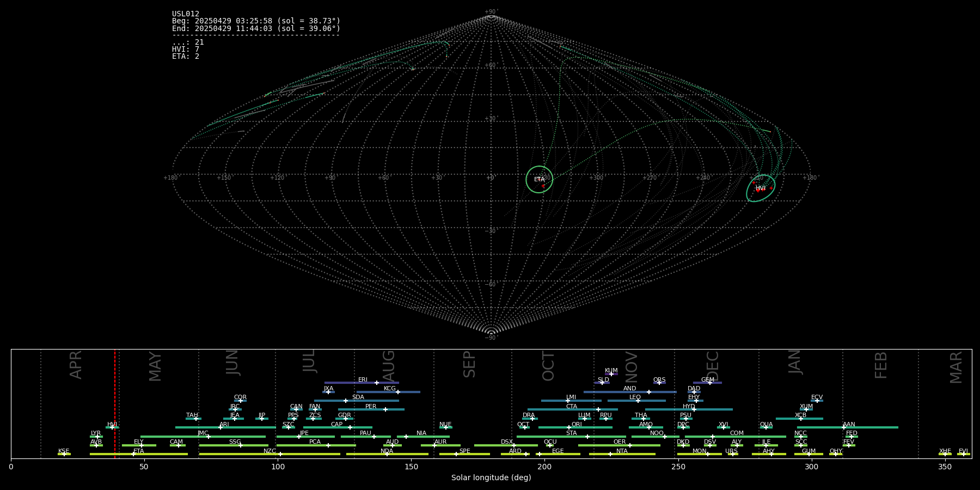The height and width of the screenshot is (490, 980).
Task: Click the +120 longitude label on the sky map
Action: [277, 177]
